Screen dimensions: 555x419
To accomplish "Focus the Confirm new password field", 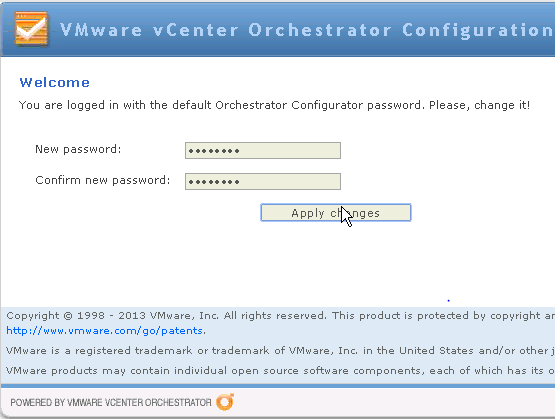I will point(263,181).
